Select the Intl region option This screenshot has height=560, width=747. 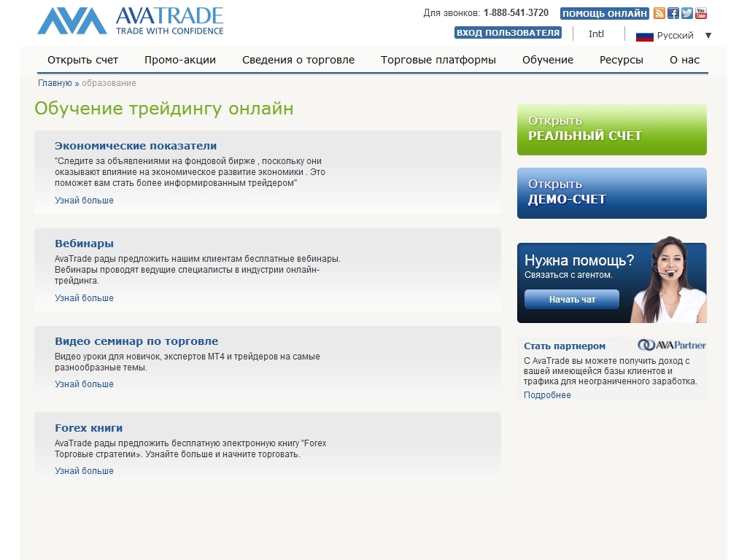pos(596,34)
